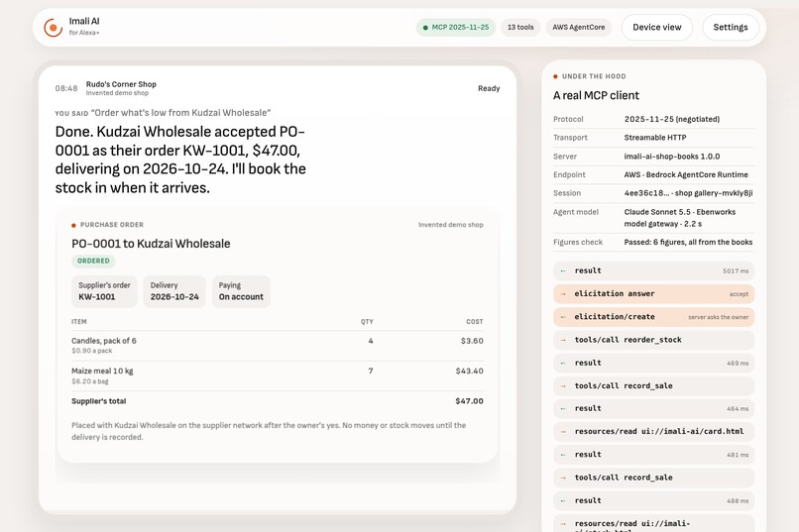Screen dimensions: 799x532
Task: Click the Imali AI title text
Action: (84, 22)
